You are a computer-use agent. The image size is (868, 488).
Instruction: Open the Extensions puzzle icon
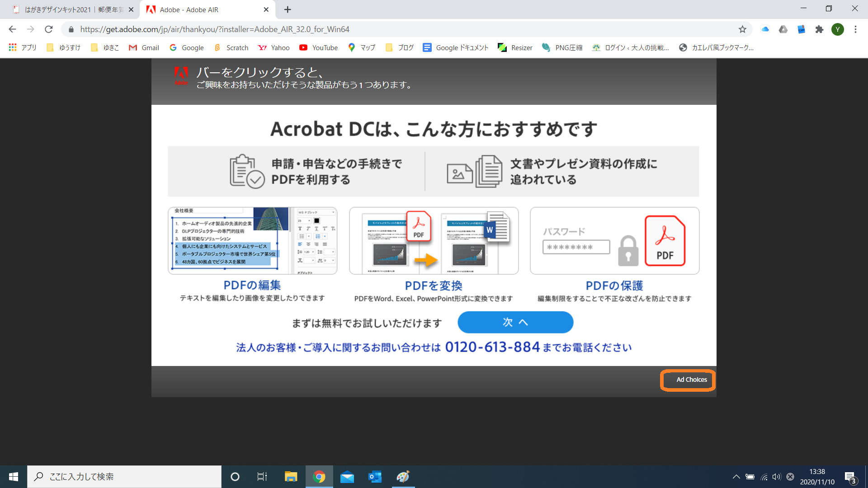click(x=819, y=29)
